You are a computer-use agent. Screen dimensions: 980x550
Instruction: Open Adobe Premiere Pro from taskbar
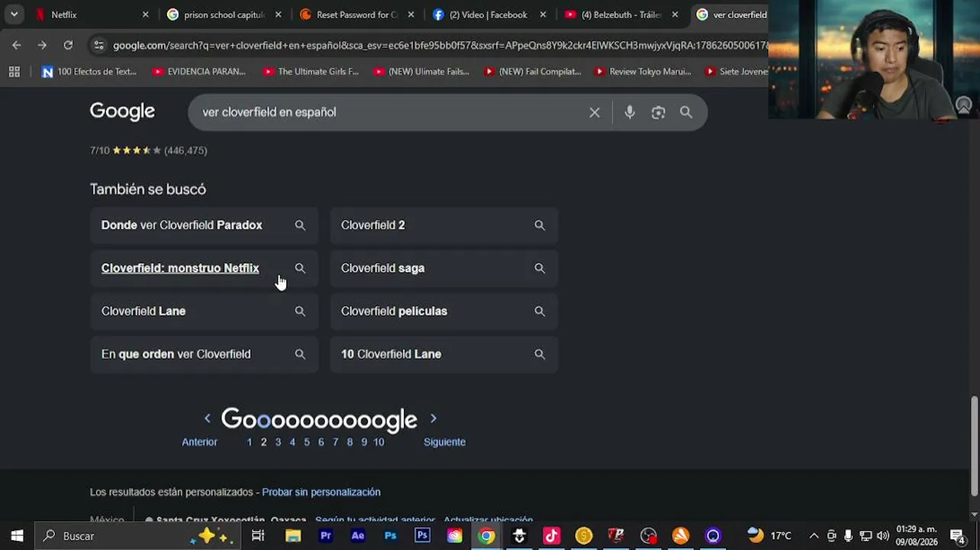point(326,535)
